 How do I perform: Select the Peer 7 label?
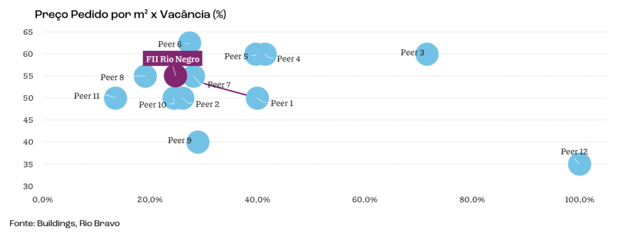tap(219, 85)
